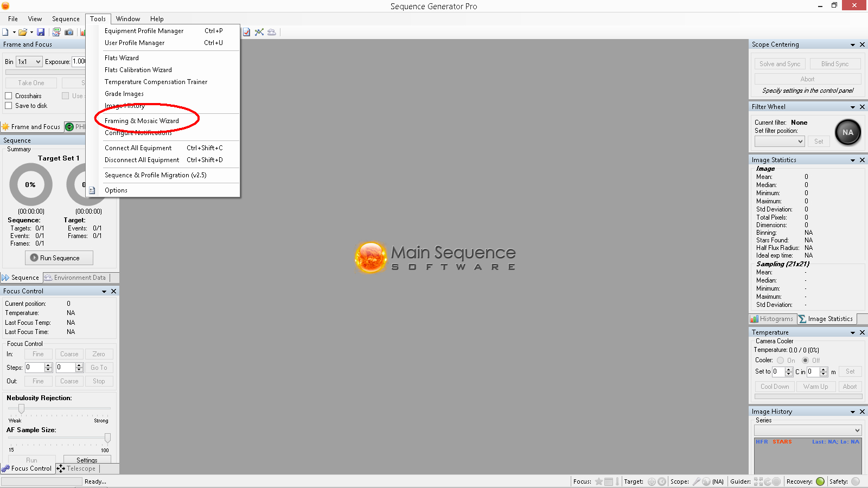868x488 pixels.
Task: Select Connect All Equipment menu item
Action: [x=138, y=148]
